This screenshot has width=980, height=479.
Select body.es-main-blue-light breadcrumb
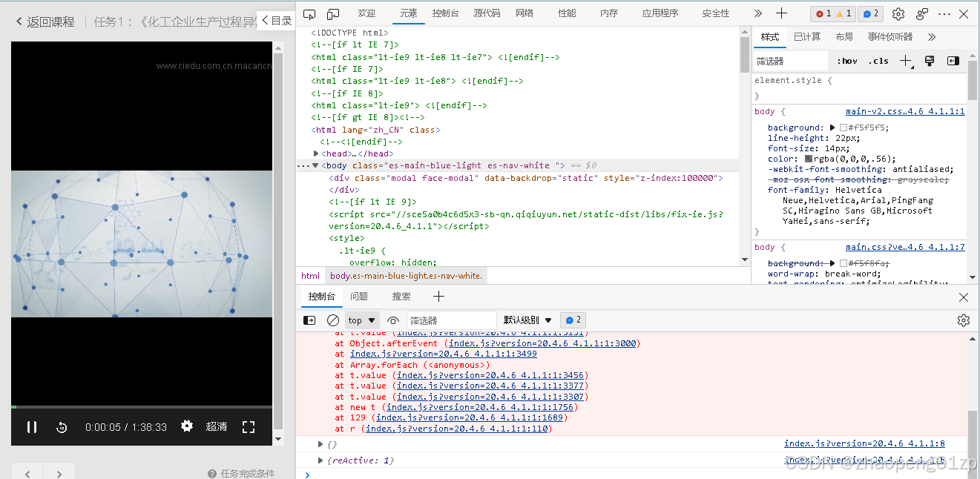point(407,275)
